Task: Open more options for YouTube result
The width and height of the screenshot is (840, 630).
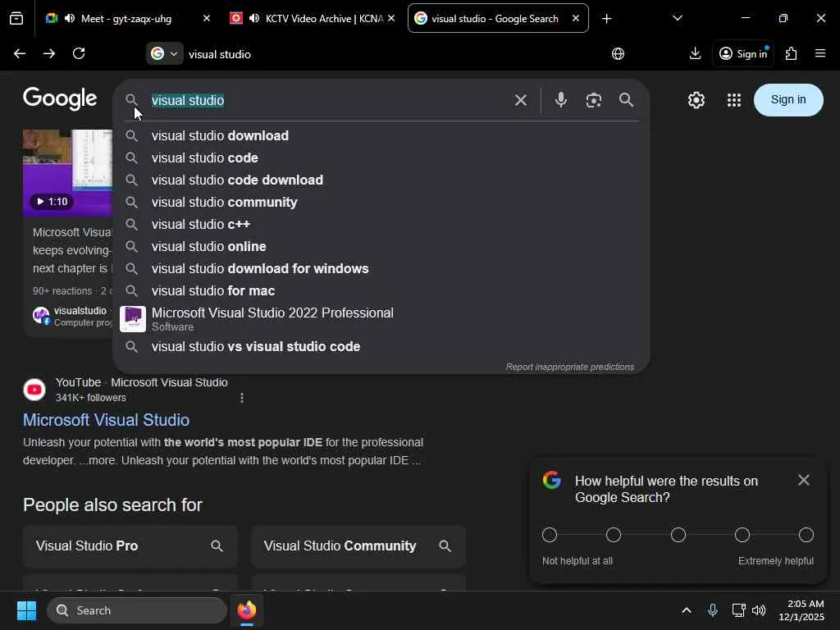Action: point(242,398)
